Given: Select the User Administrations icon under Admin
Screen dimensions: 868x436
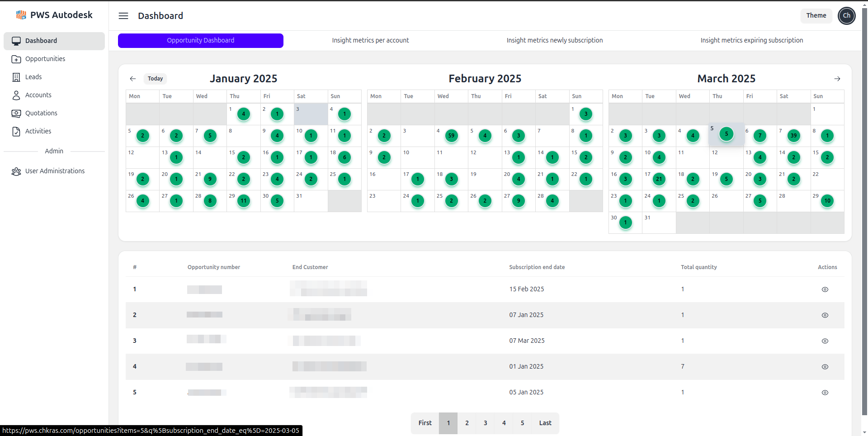Looking at the screenshot, I should [16, 171].
